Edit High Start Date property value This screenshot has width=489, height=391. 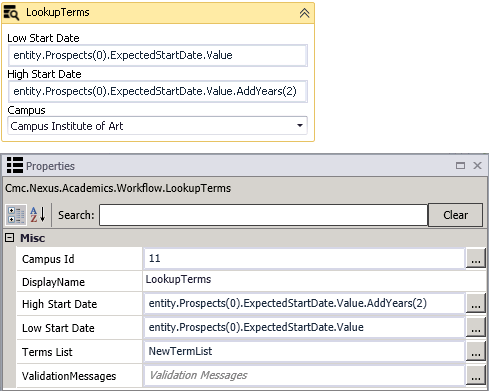pos(304,303)
